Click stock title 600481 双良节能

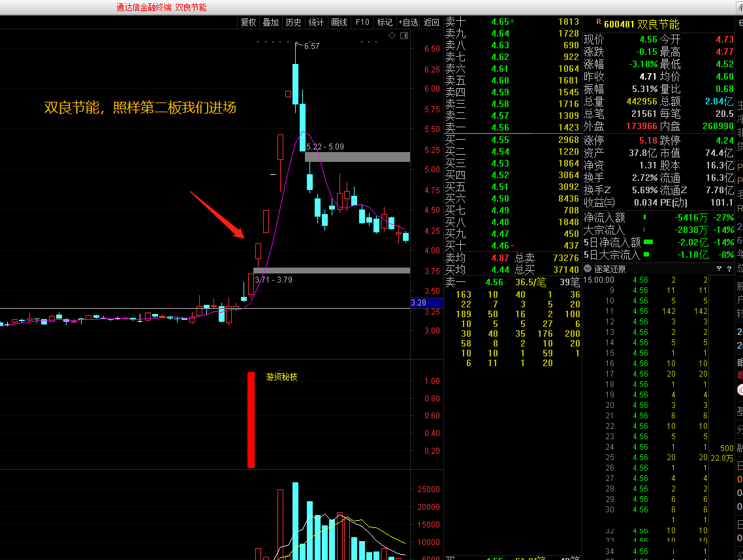tap(642, 24)
